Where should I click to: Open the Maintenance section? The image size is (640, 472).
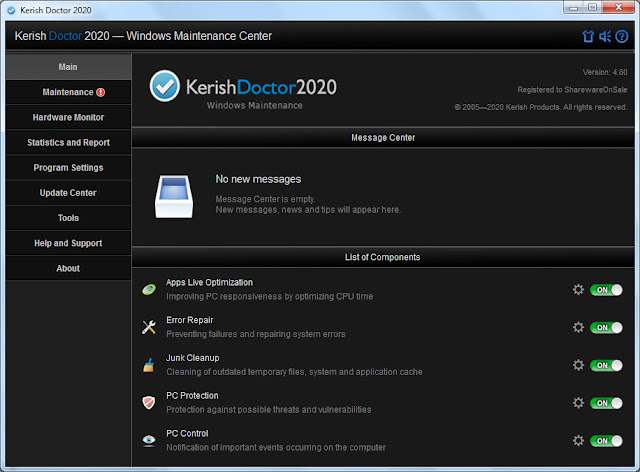point(68,92)
